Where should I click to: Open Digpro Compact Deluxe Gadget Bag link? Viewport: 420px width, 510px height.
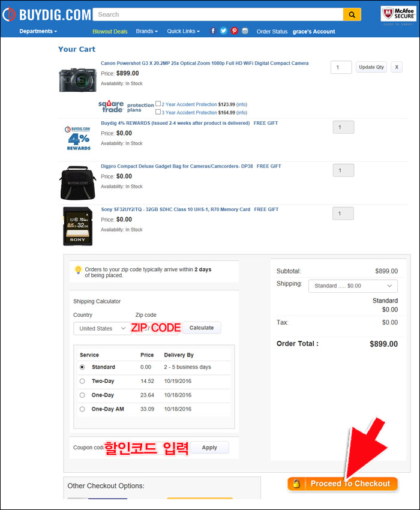tap(176, 166)
